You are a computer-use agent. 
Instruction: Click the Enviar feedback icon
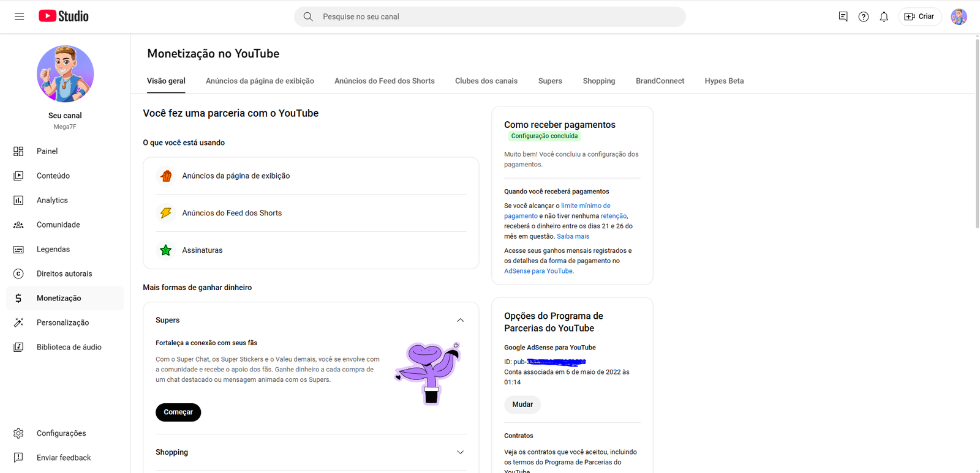tap(18, 458)
